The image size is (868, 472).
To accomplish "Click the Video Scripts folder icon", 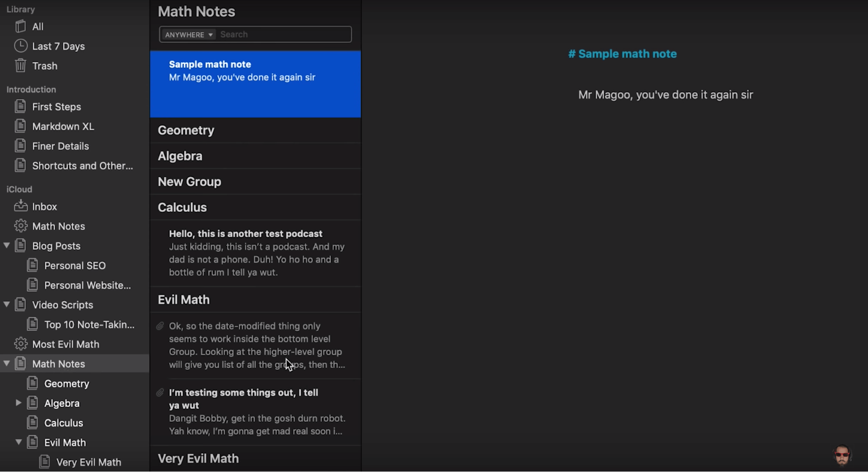I will [x=21, y=305].
